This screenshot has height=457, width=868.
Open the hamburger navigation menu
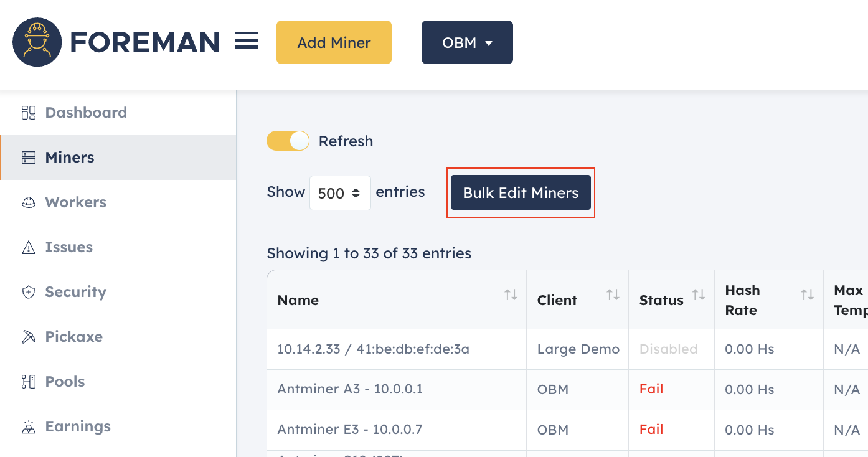coord(247,42)
